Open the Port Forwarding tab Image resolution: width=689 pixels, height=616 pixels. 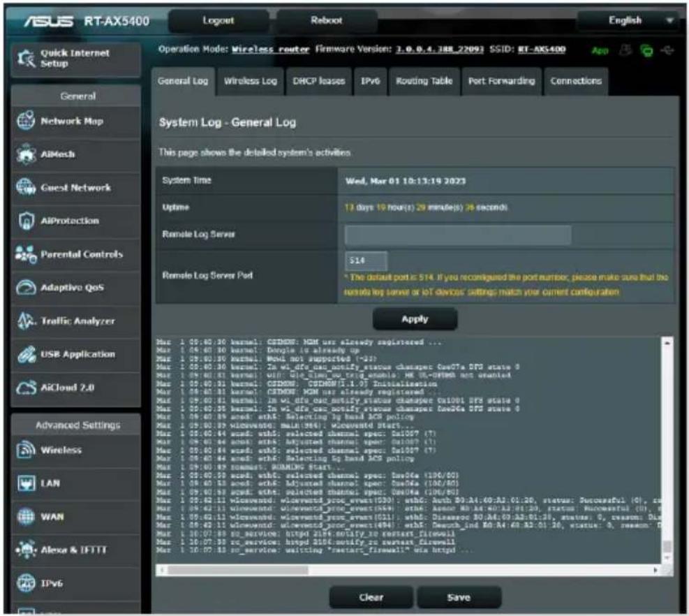(501, 81)
